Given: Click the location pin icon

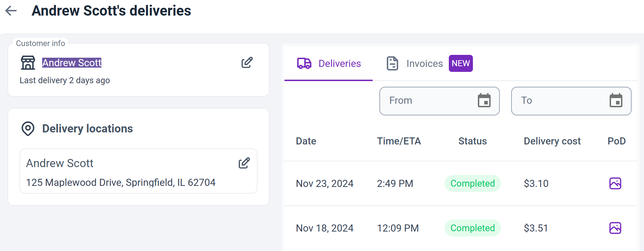Looking at the screenshot, I should [x=28, y=129].
